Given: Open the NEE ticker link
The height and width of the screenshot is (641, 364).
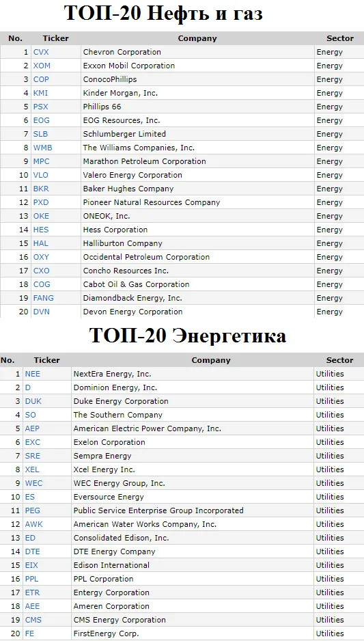Looking at the screenshot, I should [33, 374].
